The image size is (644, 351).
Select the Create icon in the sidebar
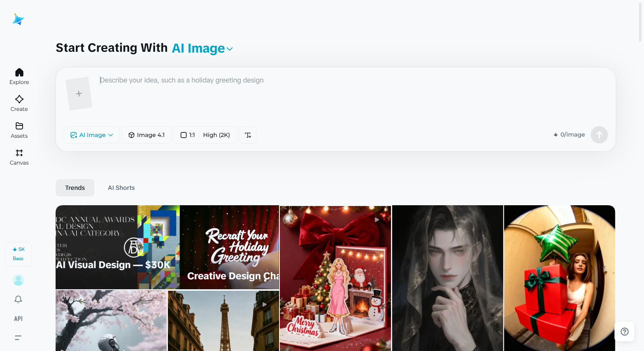(x=19, y=103)
